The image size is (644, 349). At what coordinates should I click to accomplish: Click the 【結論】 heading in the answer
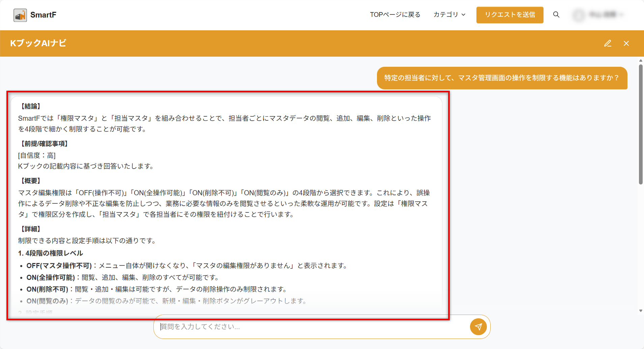pos(31,106)
